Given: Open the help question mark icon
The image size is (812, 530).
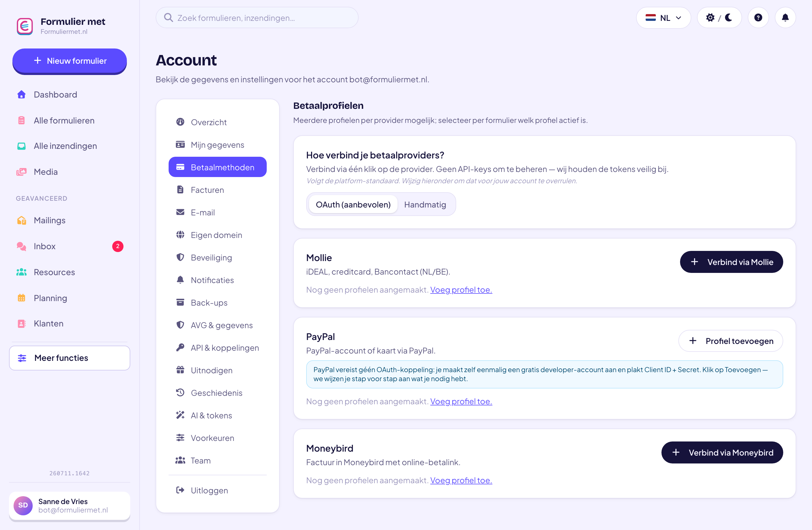Looking at the screenshot, I should click(x=758, y=17).
